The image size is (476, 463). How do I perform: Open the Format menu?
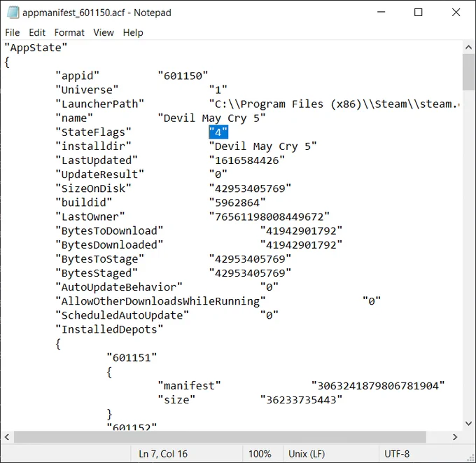click(69, 32)
